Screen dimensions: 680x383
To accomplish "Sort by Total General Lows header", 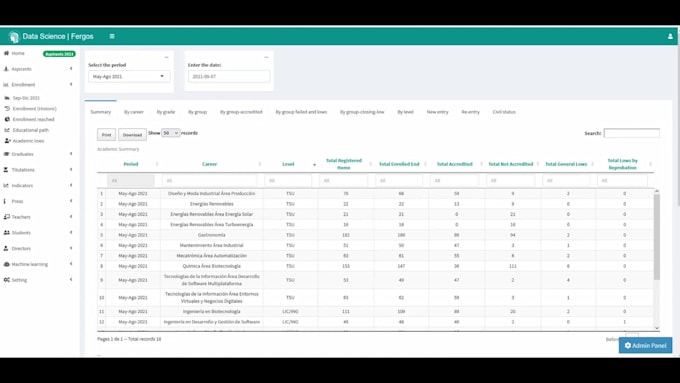I will click(566, 164).
